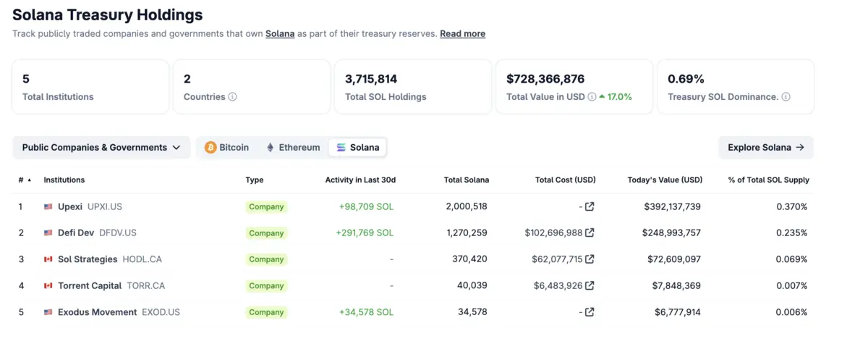The width and height of the screenshot is (868, 339).
Task: Select the Solana tab
Action: pos(357,148)
